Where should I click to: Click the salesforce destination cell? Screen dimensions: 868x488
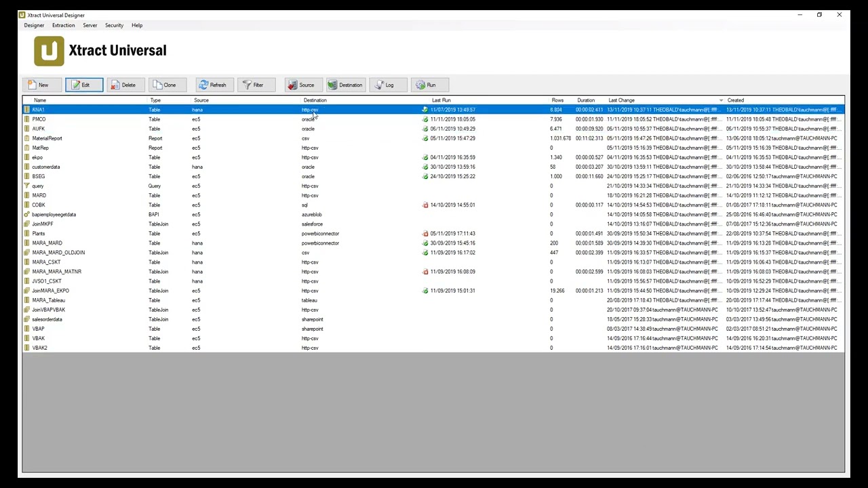(x=312, y=224)
